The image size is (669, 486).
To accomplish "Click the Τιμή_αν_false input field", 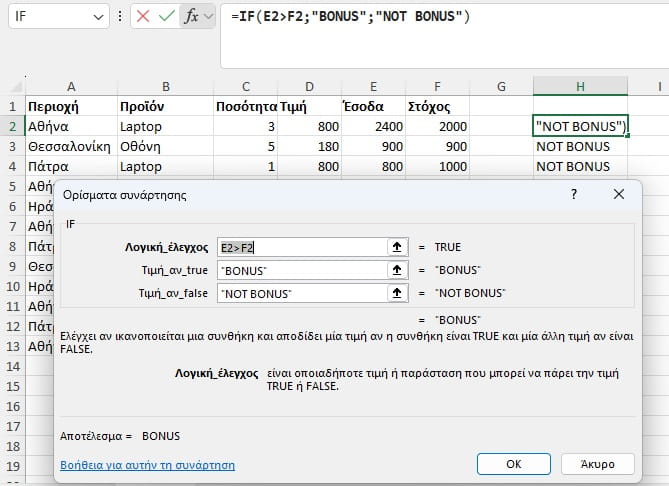I will [x=302, y=293].
